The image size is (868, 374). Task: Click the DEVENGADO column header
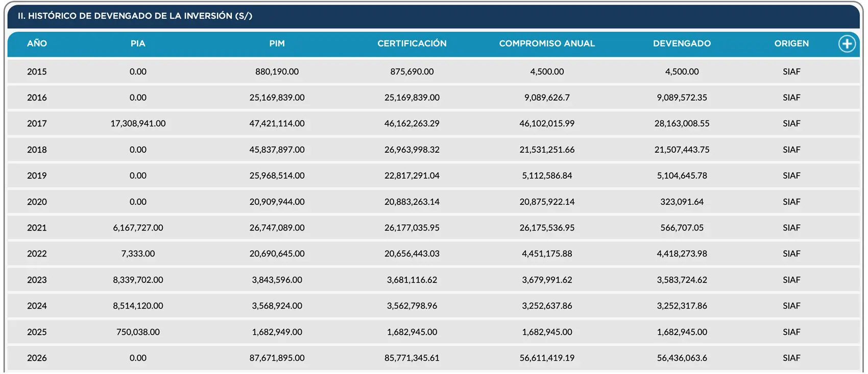(x=682, y=43)
